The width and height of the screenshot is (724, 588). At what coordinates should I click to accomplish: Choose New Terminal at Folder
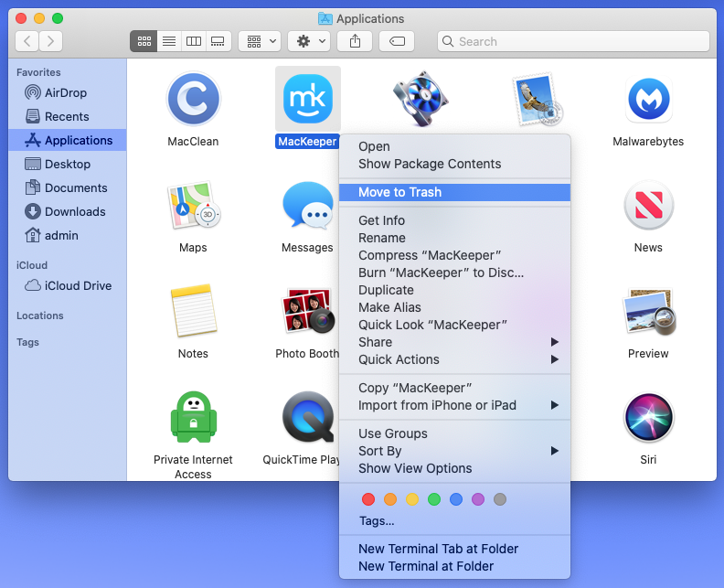tap(455, 566)
